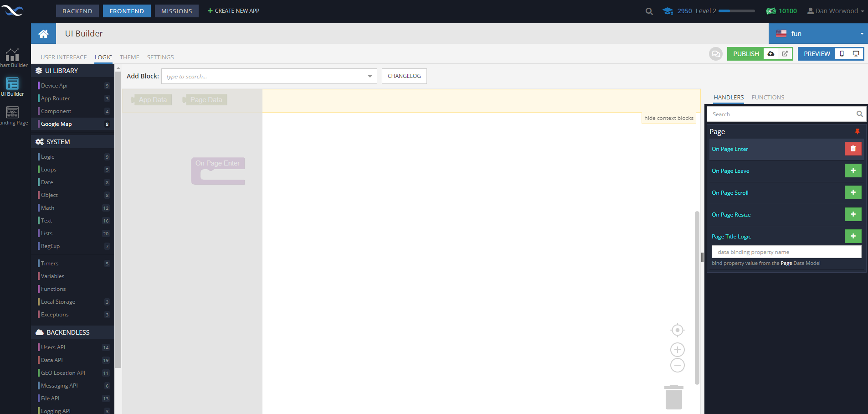Switch to the MISSIONS tab
The image size is (868, 414).
[177, 11]
